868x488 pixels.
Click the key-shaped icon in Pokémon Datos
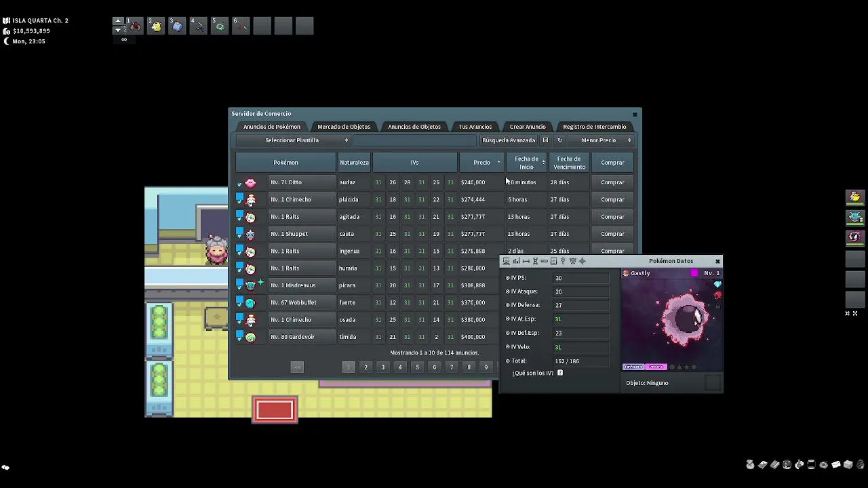(x=563, y=261)
